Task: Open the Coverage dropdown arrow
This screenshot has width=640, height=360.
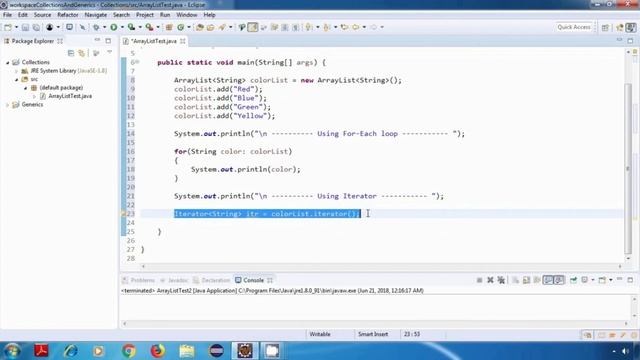Action: point(140,27)
